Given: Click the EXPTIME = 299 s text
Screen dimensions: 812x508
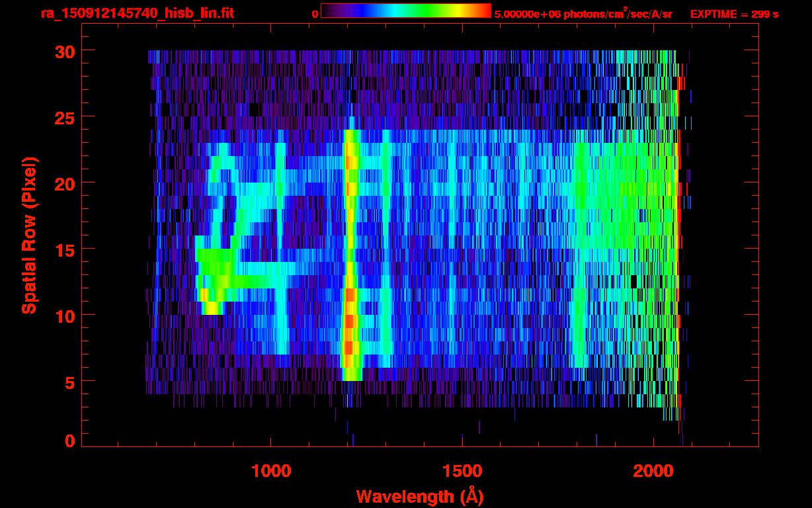Looking at the screenshot, I should [734, 14].
